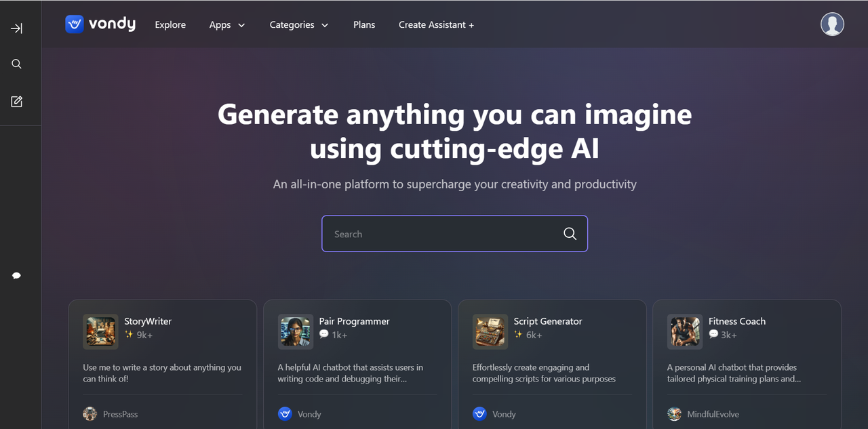Open the Vondy author link under Script Generator

point(494,414)
